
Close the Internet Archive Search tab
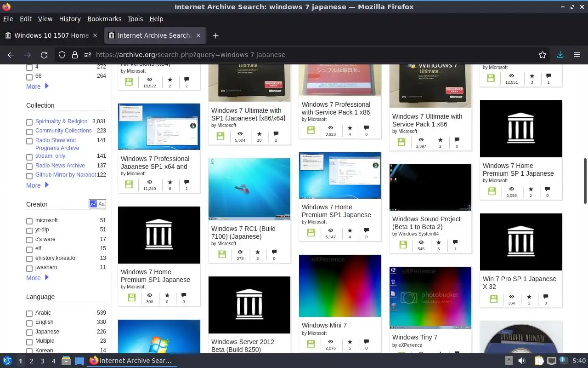point(198,35)
